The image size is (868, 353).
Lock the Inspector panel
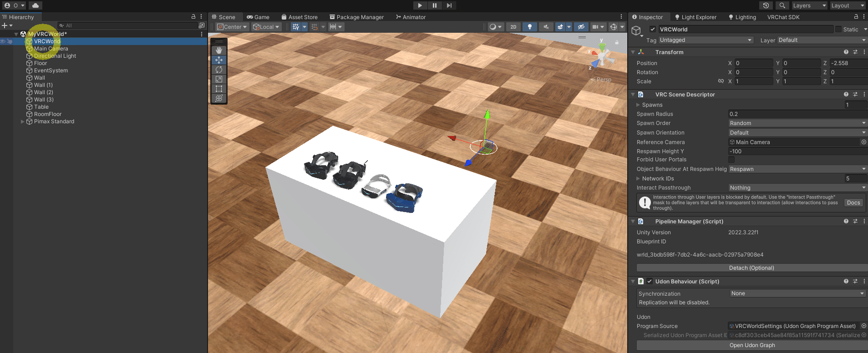(856, 17)
